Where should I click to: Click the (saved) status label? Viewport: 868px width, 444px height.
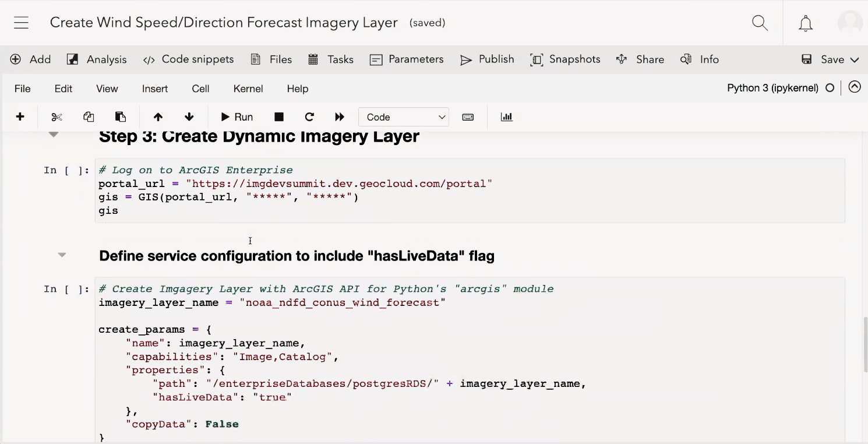[428, 23]
